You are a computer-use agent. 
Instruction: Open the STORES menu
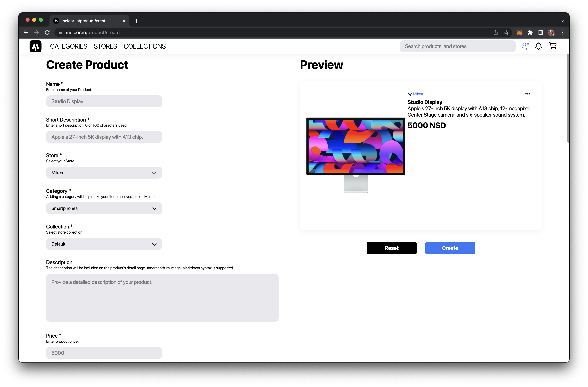point(105,46)
